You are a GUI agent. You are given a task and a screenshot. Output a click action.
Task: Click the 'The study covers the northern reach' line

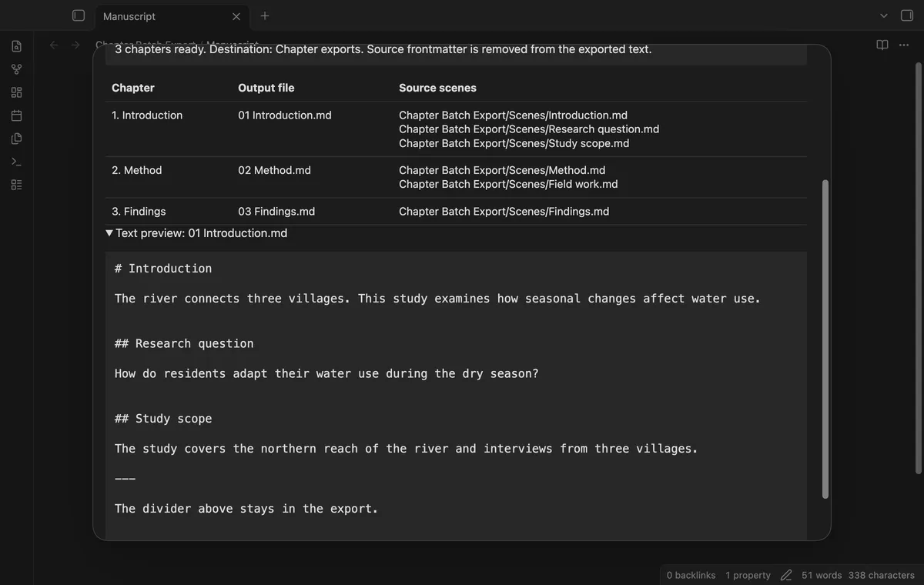407,449
